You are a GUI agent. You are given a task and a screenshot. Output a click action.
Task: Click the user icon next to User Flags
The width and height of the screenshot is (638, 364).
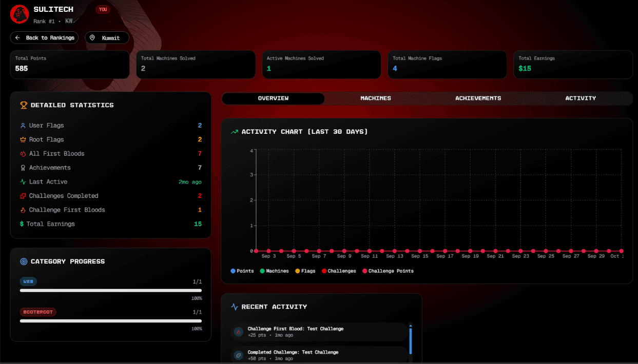tap(23, 126)
